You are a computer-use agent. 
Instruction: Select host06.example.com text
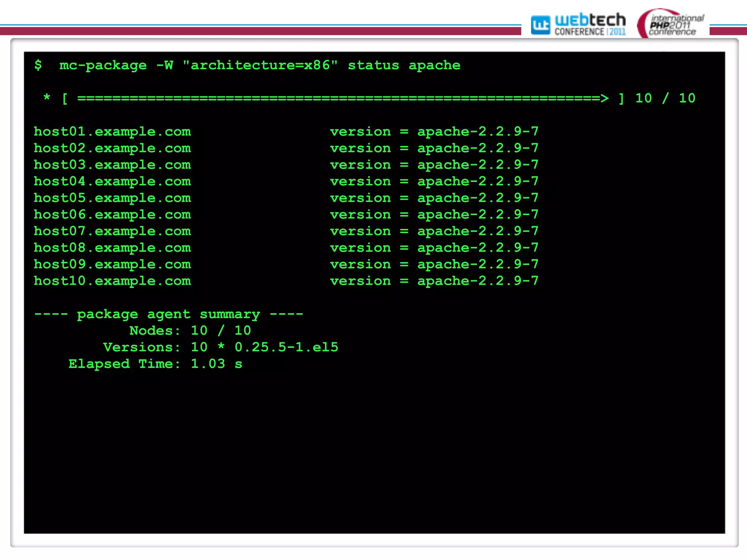click(112, 215)
